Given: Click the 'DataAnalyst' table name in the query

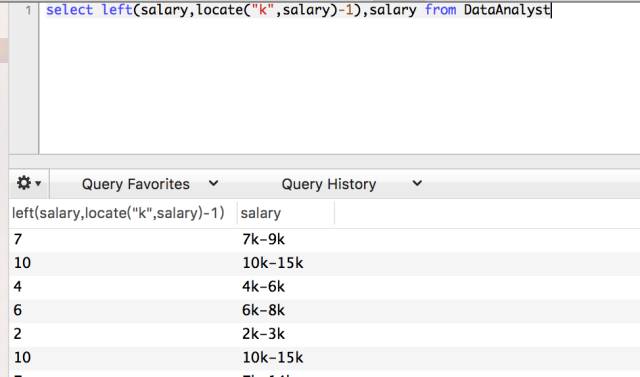Looking at the screenshot, I should coord(507,10).
